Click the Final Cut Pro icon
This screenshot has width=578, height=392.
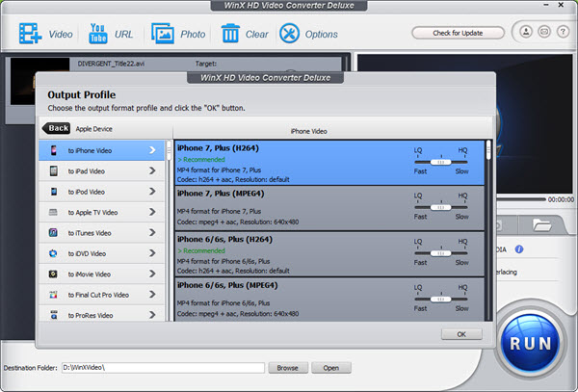click(x=53, y=295)
